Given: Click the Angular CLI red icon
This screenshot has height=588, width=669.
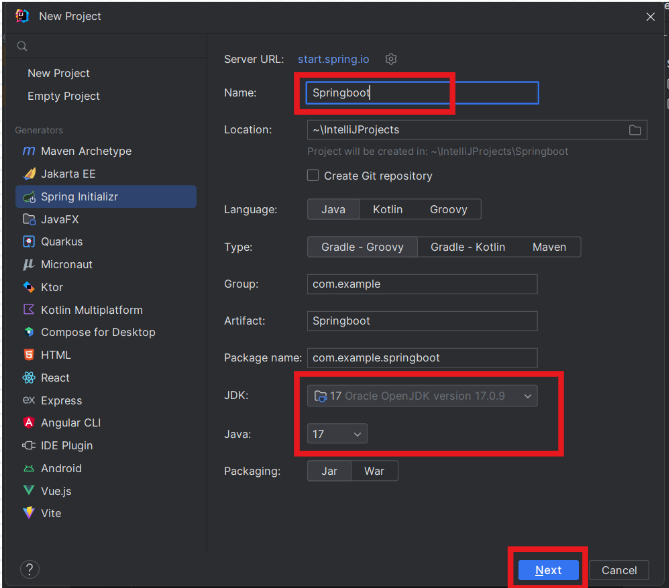Looking at the screenshot, I should coord(29,422).
